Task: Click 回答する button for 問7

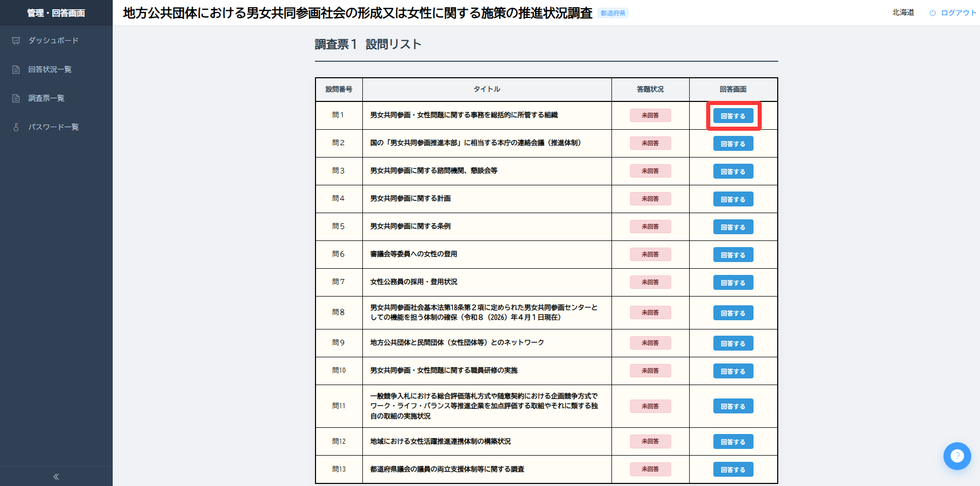Action: [x=733, y=283]
